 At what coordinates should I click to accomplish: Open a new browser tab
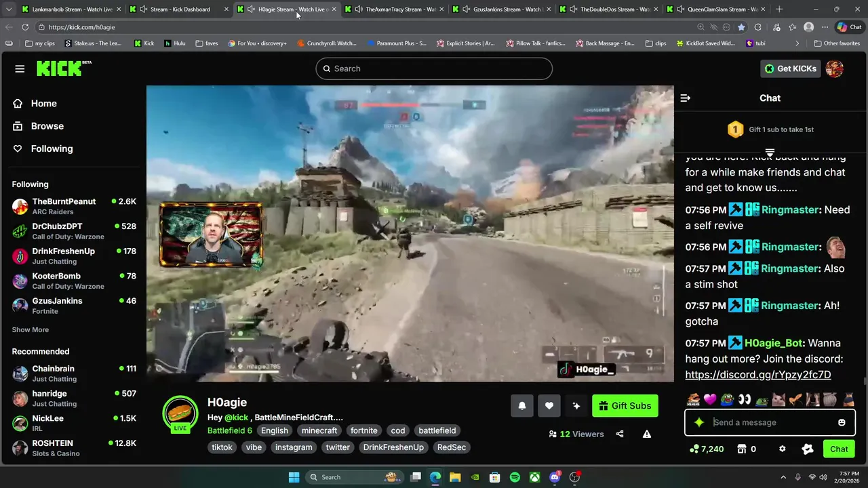(x=779, y=9)
